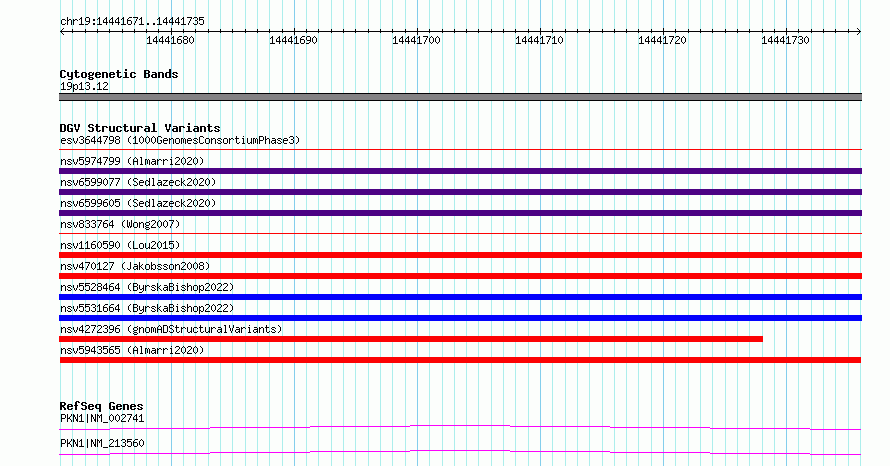Open gene PKN1|NM_002741

102,418
